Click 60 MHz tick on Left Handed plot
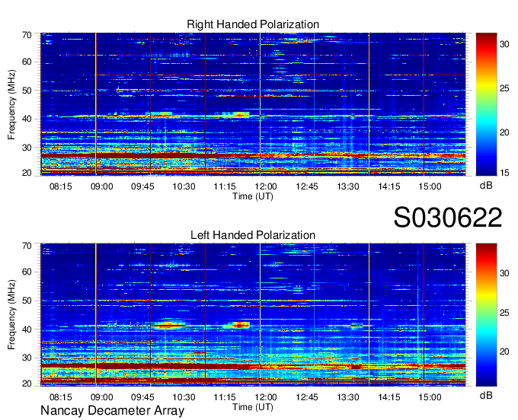 (x=27, y=272)
